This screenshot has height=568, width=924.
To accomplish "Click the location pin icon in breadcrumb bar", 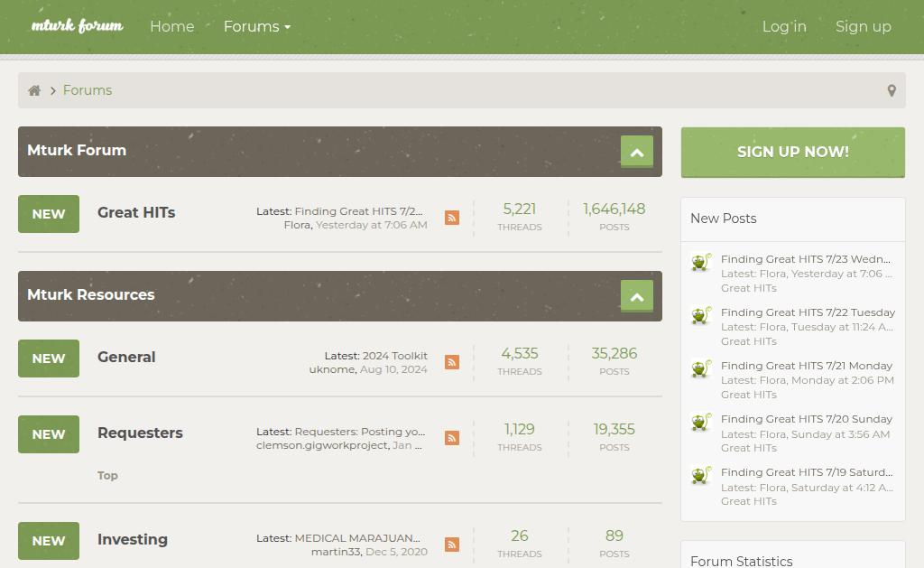I will 892,90.
